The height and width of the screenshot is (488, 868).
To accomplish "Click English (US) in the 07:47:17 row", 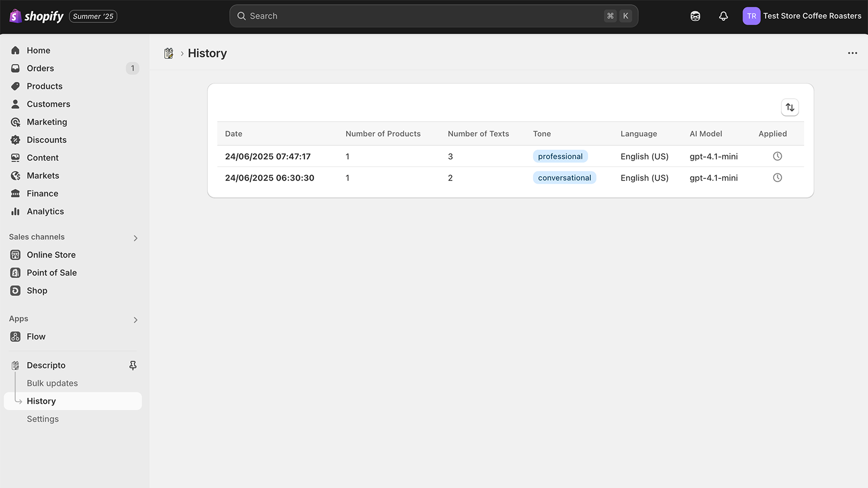I will (x=644, y=157).
